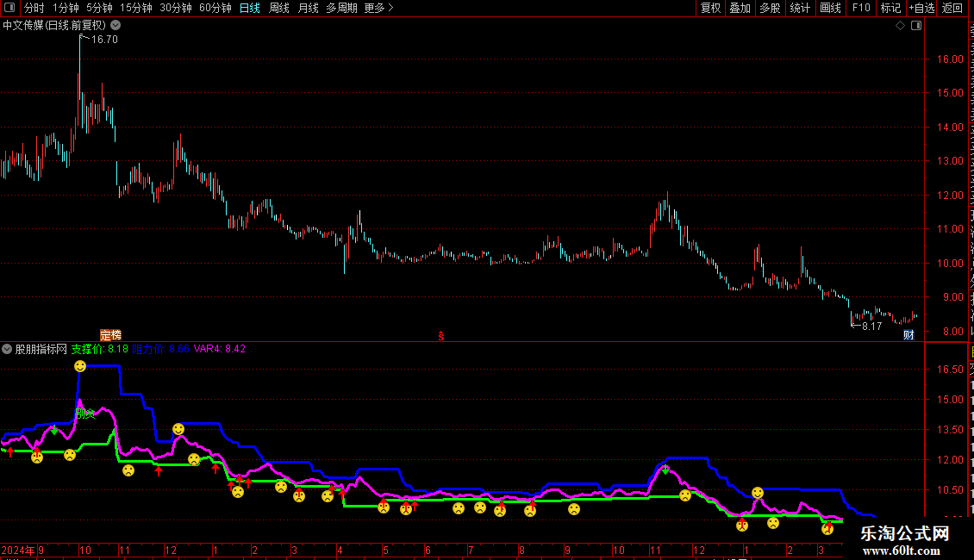Expand the 更多 periods menu
The width and height of the screenshot is (974, 560).
(378, 8)
